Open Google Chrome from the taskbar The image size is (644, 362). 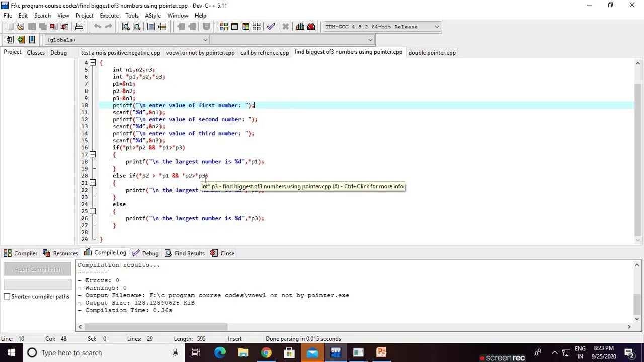point(266,353)
